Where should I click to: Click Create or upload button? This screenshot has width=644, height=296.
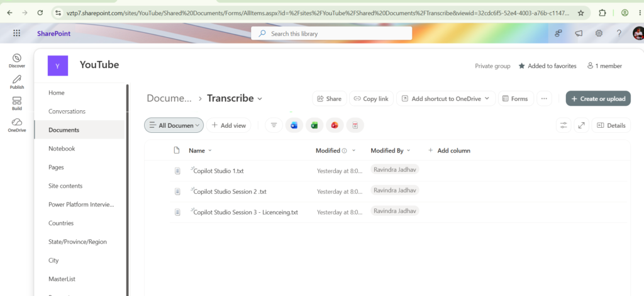click(598, 99)
